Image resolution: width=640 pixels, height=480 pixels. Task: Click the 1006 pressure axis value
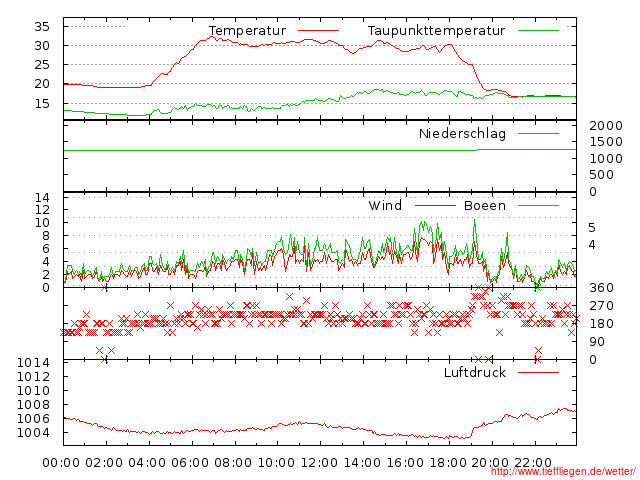33,418
